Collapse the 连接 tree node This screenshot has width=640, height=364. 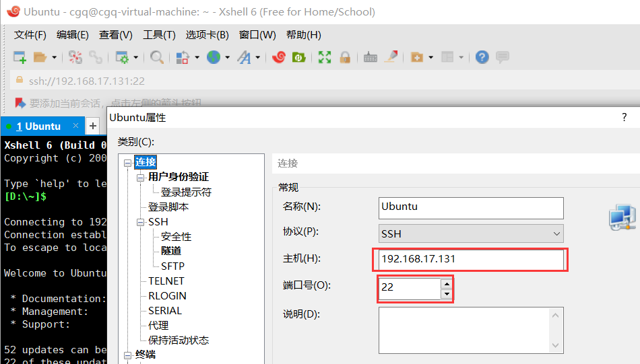[x=128, y=163]
